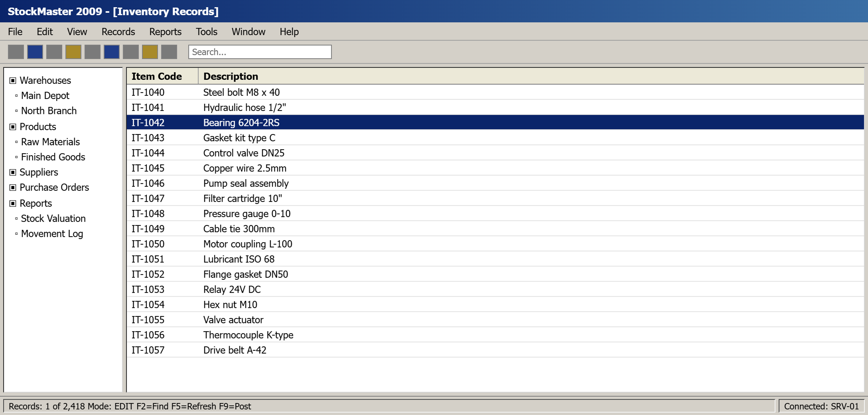Expand the Purchase Orders tree node
Screen dimensions: 868x415
[x=13, y=188]
